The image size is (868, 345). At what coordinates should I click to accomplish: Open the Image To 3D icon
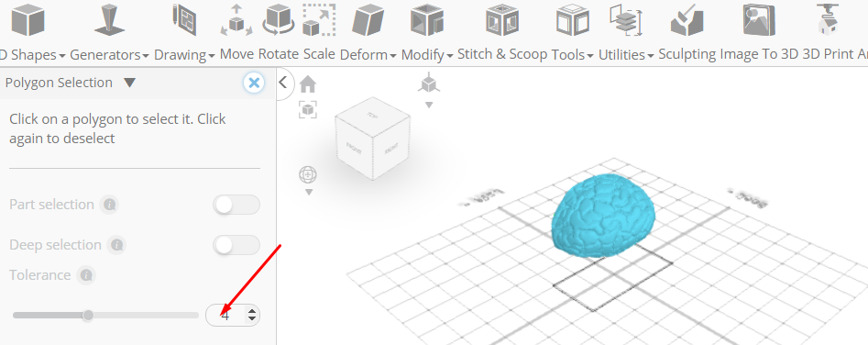(x=758, y=19)
